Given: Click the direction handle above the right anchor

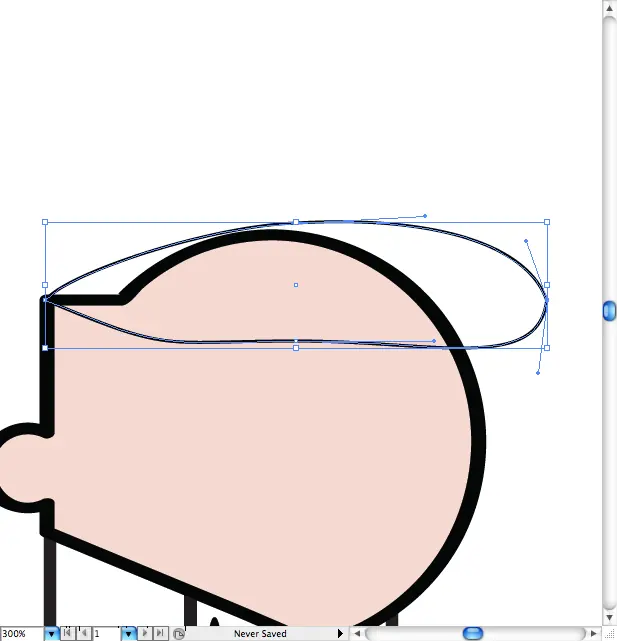Looking at the screenshot, I should pos(526,241).
